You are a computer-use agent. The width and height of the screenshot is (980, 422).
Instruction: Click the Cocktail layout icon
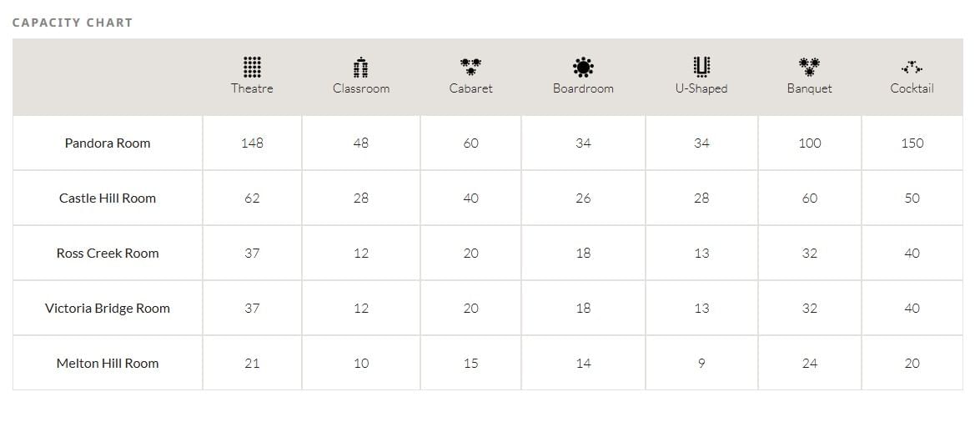pos(912,68)
